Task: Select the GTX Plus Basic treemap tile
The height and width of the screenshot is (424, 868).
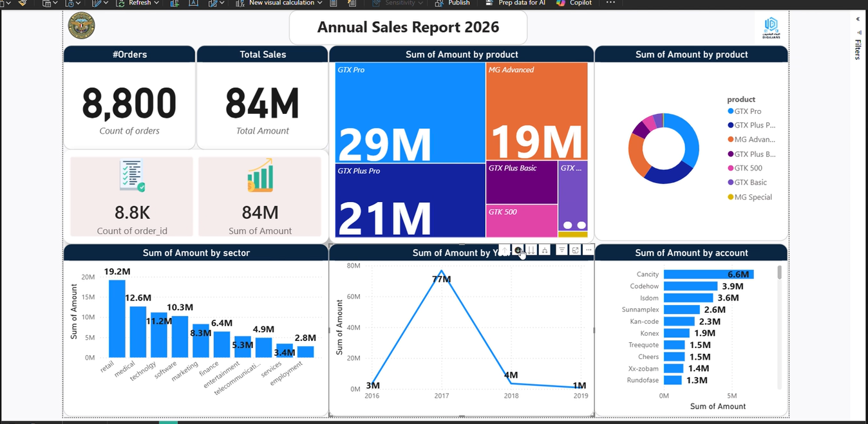Action: pos(522,182)
